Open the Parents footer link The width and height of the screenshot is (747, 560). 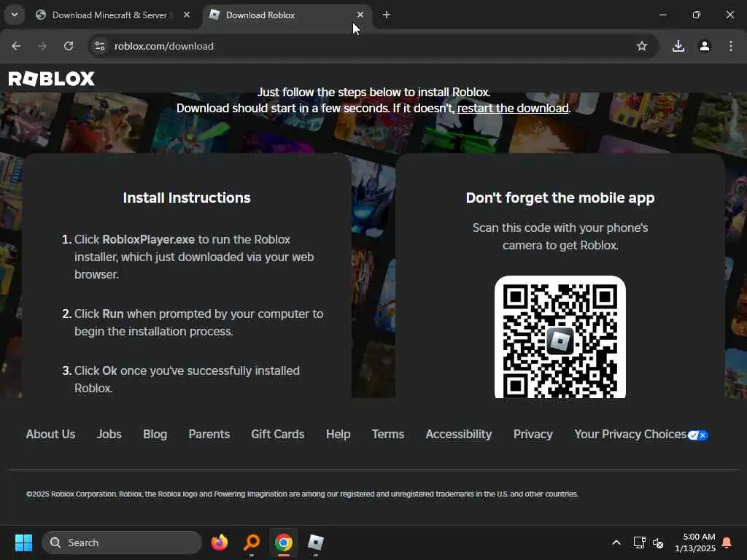click(x=209, y=435)
